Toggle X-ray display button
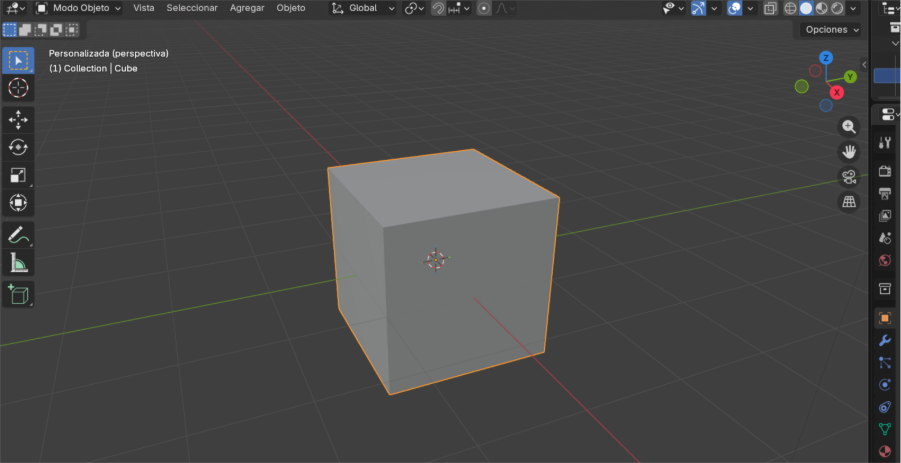Viewport: 901px width, 463px height. click(x=770, y=8)
